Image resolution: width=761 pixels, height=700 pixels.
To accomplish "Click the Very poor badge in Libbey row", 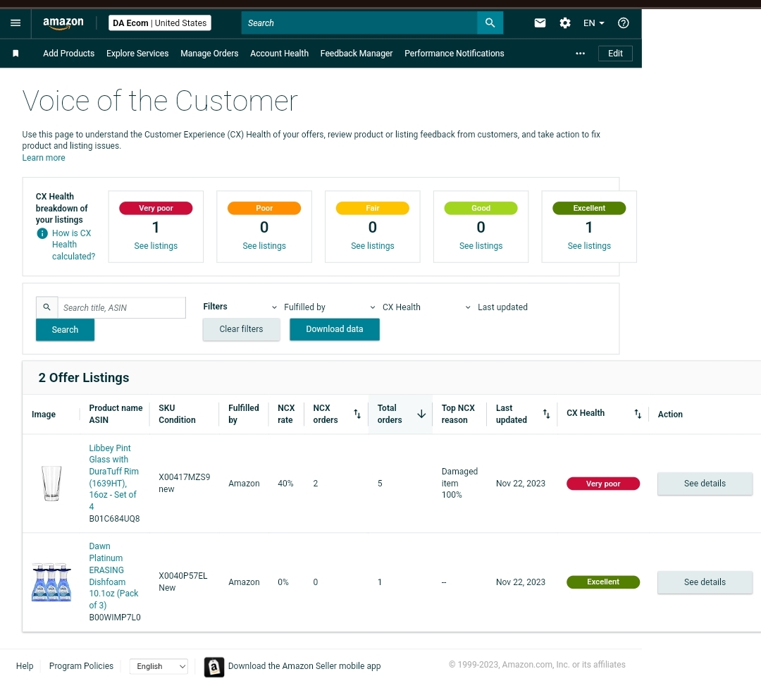I will 602,484.
